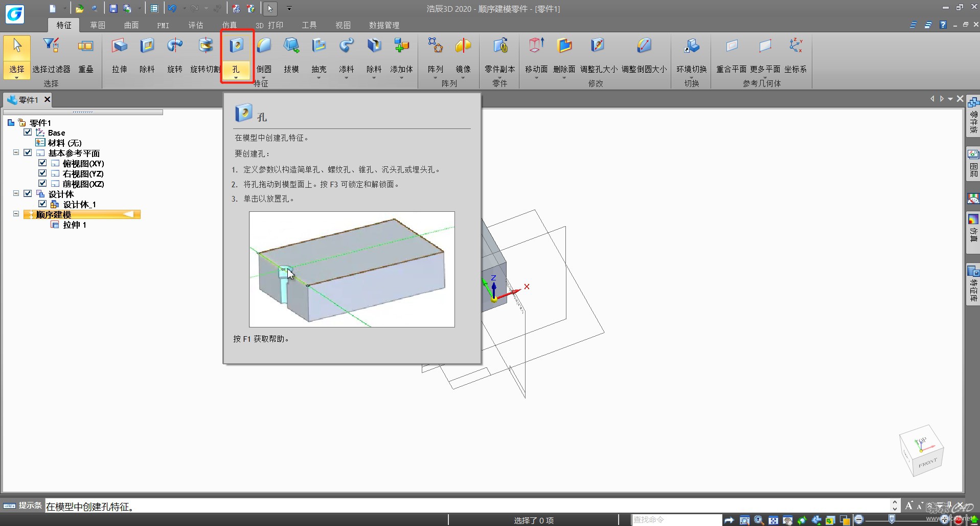
Task: Collapse the 基本参考平面 tree node
Action: 16,152
